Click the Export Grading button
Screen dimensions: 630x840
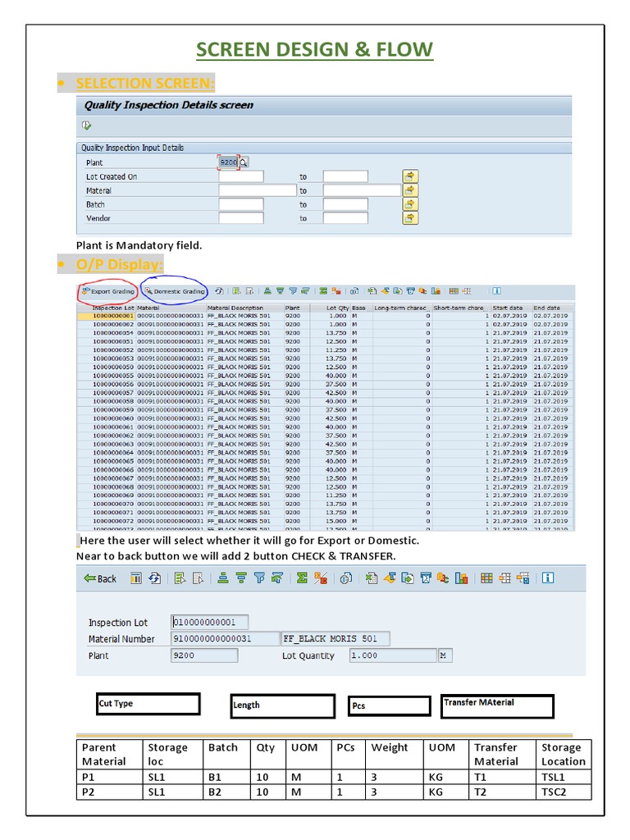click(x=108, y=291)
